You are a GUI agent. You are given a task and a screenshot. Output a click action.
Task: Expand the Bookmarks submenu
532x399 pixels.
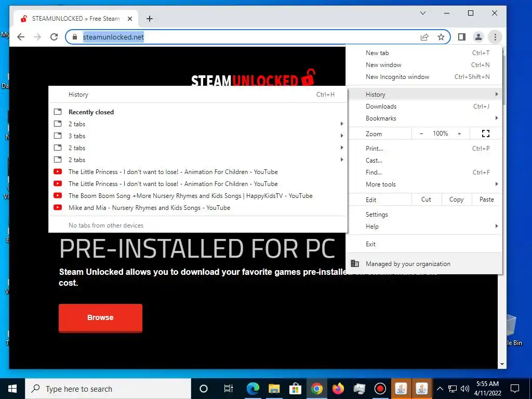click(x=424, y=118)
